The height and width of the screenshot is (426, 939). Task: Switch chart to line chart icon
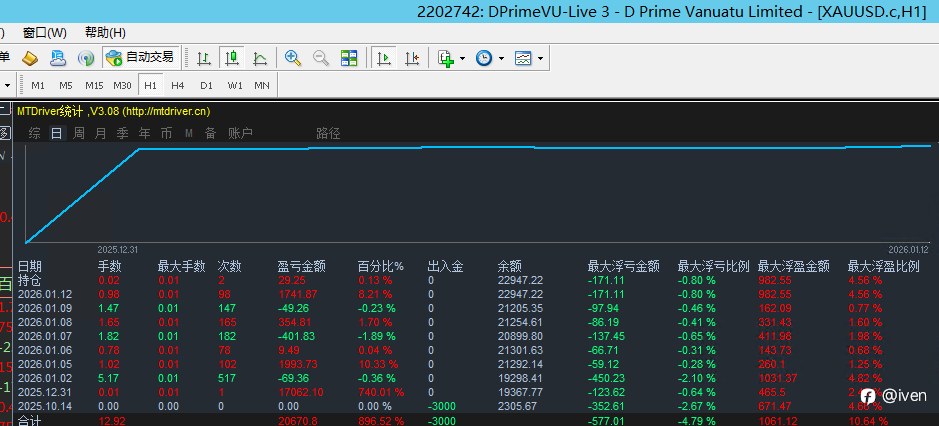[260, 58]
